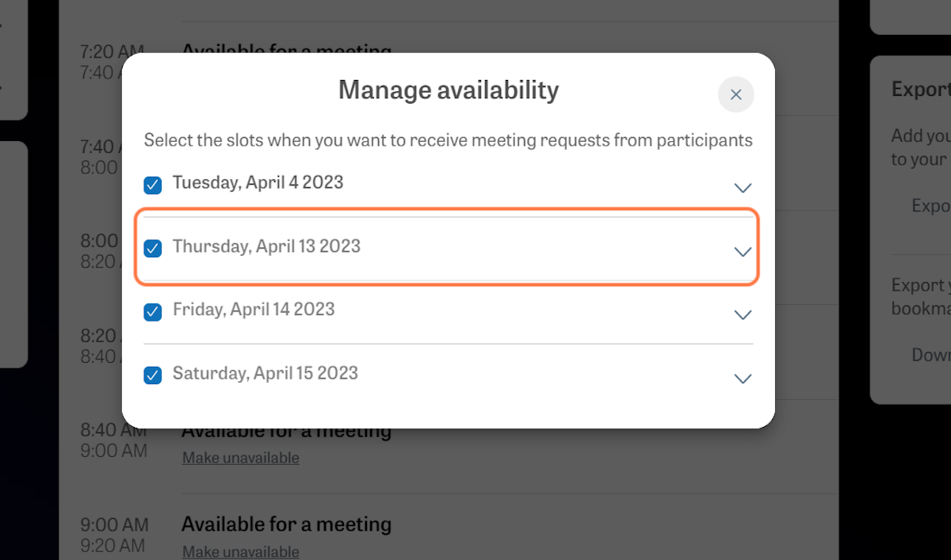Screen dimensions: 951x560
Task: Expand the Saturday, April 15 section
Action: point(743,379)
